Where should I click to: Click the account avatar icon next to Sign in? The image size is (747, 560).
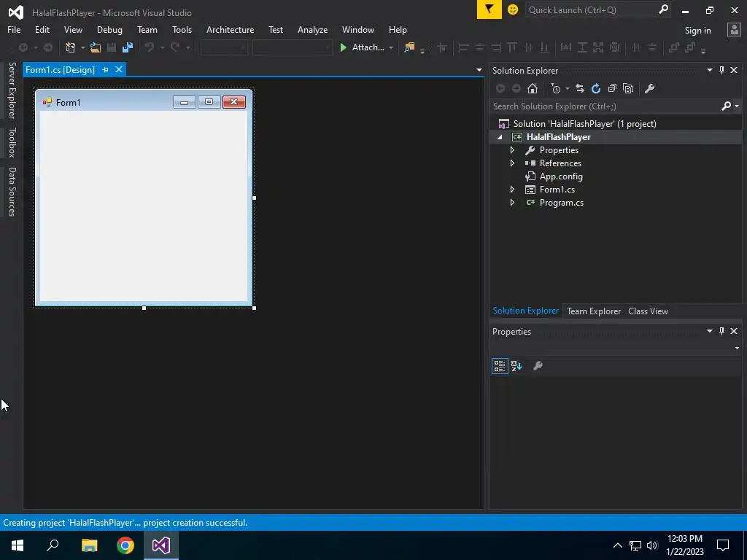(734, 30)
